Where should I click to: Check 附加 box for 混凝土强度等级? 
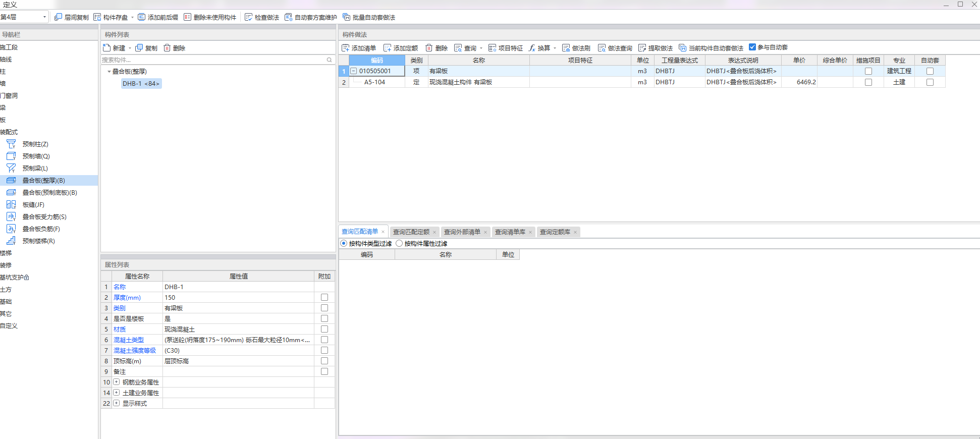point(324,351)
